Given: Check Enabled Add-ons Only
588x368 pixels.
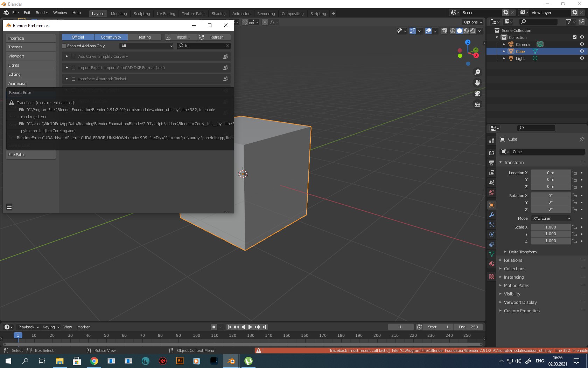Looking at the screenshot, I should click(x=64, y=46).
